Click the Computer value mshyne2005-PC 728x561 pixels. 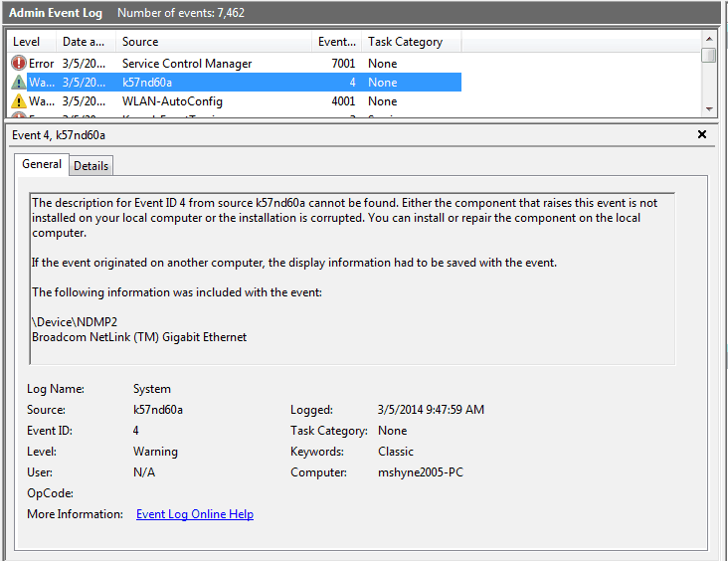(421, 472)
